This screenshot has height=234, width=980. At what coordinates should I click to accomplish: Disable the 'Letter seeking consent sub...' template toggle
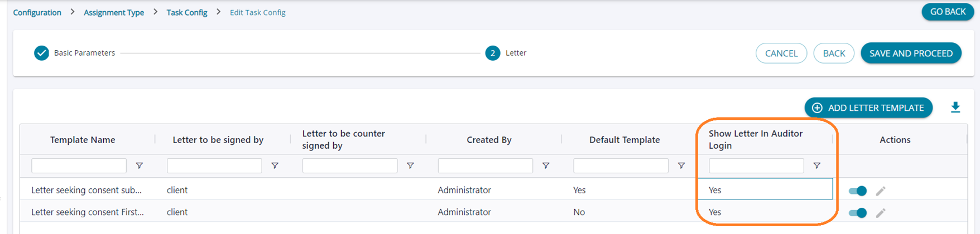(857, 191)
